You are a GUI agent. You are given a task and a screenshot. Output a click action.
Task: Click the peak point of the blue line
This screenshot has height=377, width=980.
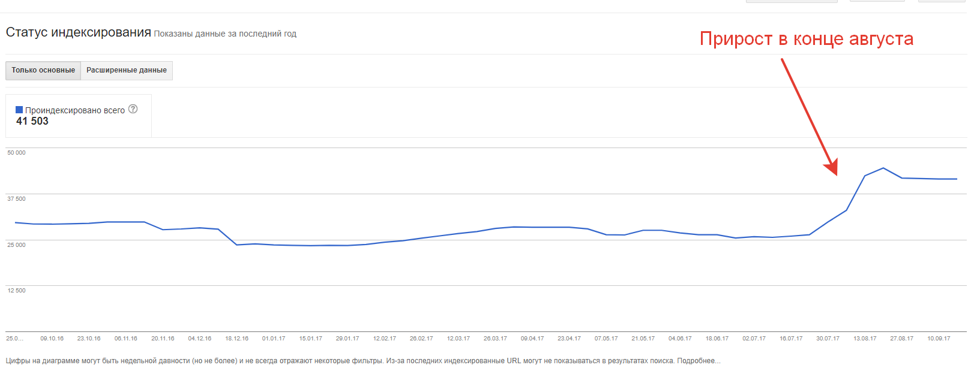(x=883, y=168)
